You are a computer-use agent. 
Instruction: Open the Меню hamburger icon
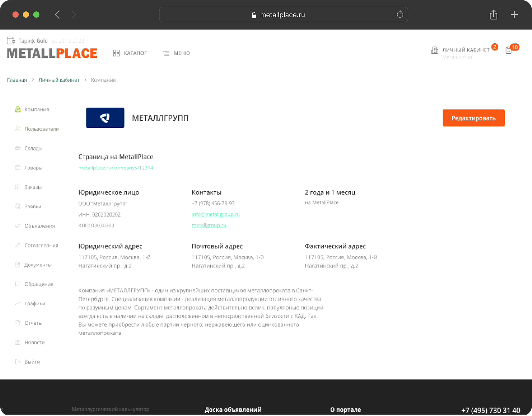pos(166,53)
